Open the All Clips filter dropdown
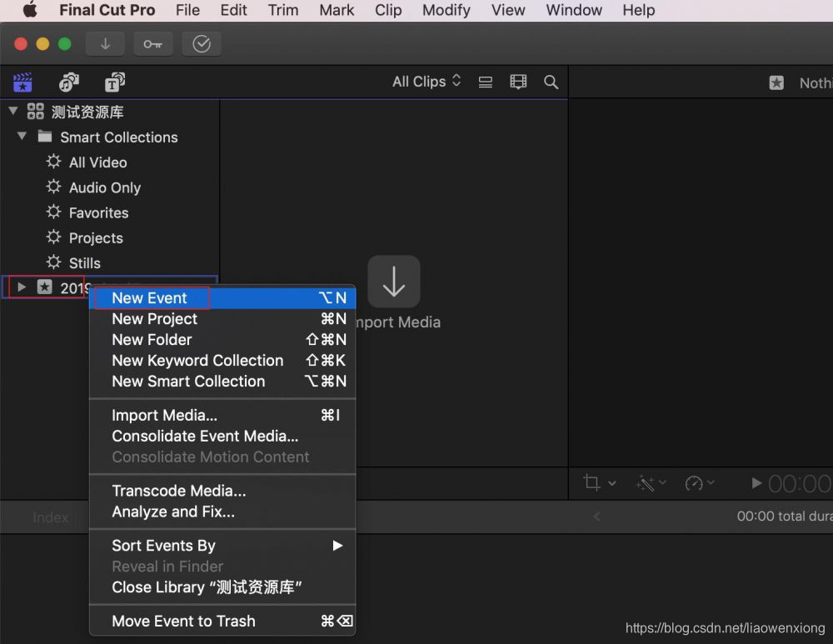Screen dimensions: 833x644 click(x=426, y=82)
